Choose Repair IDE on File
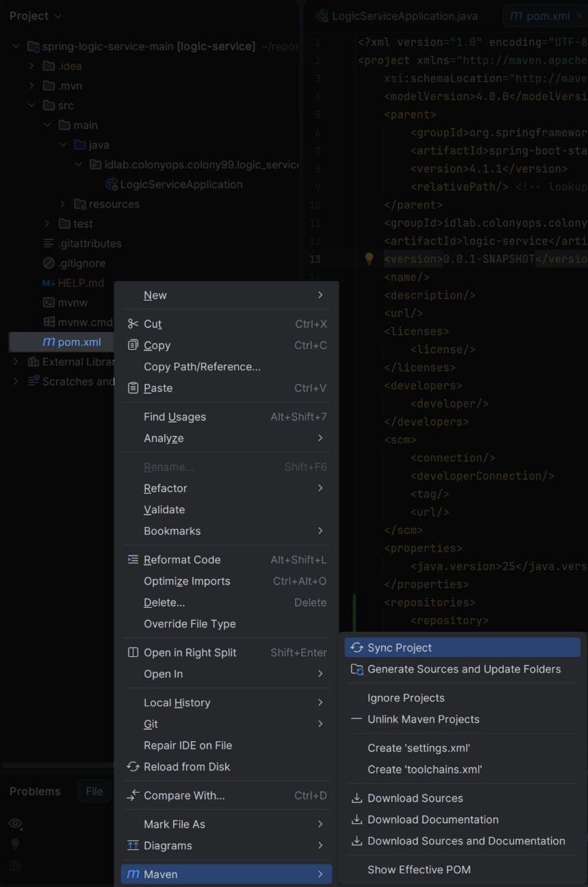The image size is (588, 887). click(227, 745)
